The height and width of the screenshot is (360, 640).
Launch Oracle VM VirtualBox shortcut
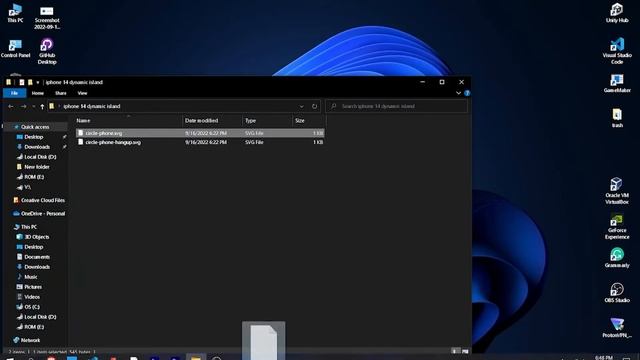point(617,191)
